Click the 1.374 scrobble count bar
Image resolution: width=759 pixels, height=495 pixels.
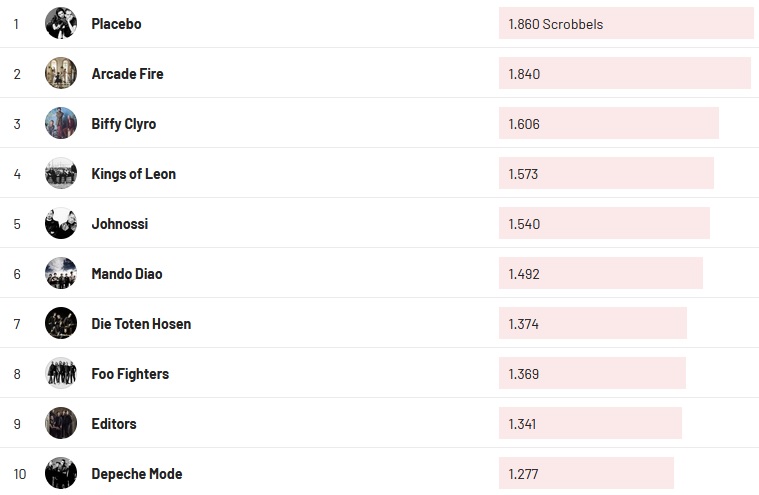(x=592, y=324)
